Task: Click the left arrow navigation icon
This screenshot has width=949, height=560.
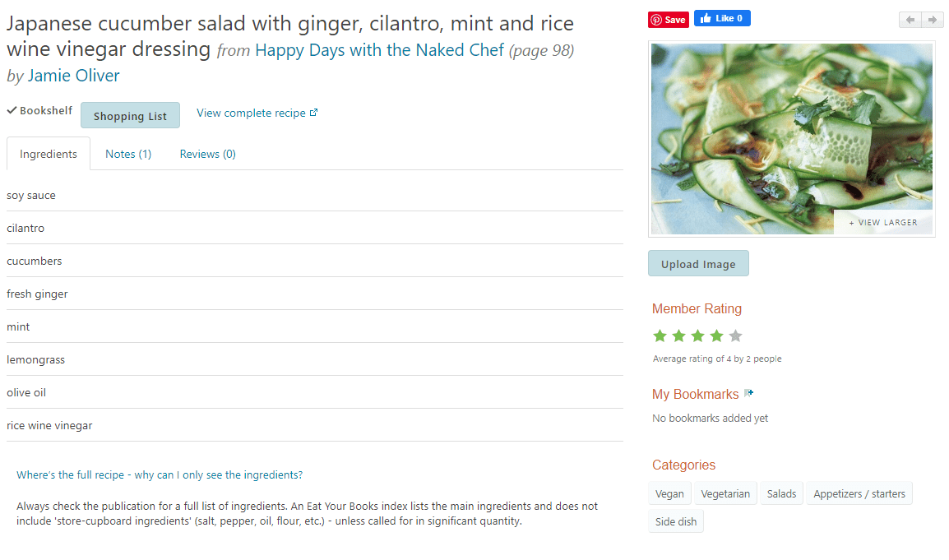Action: [910, 18]
